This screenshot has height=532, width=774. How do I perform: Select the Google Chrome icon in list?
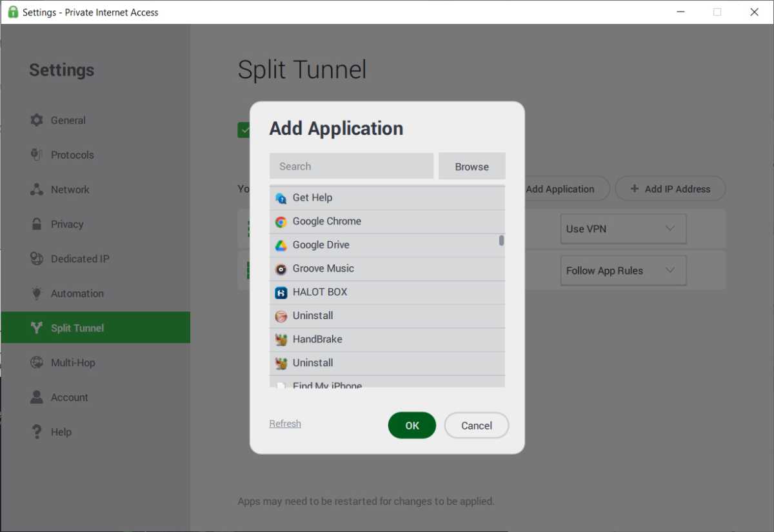tap(281, 222)
